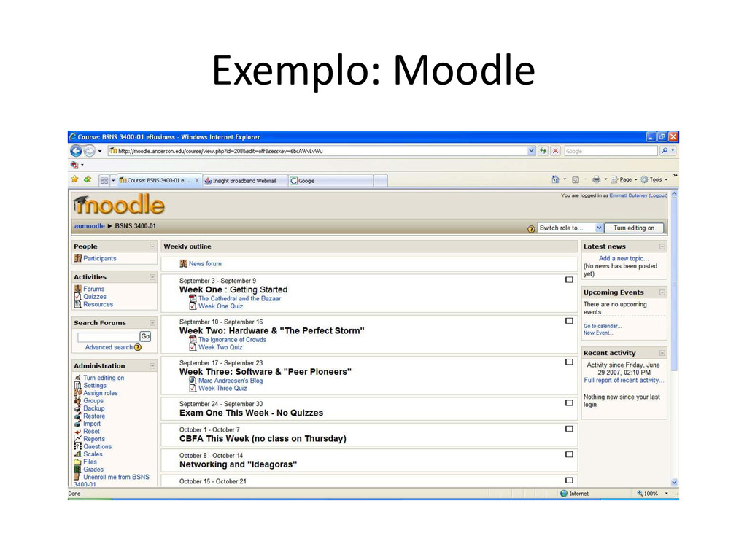The width and height of the screenshot is (747, 560).
Task: Collapse the Administration block
Action: 152,366
